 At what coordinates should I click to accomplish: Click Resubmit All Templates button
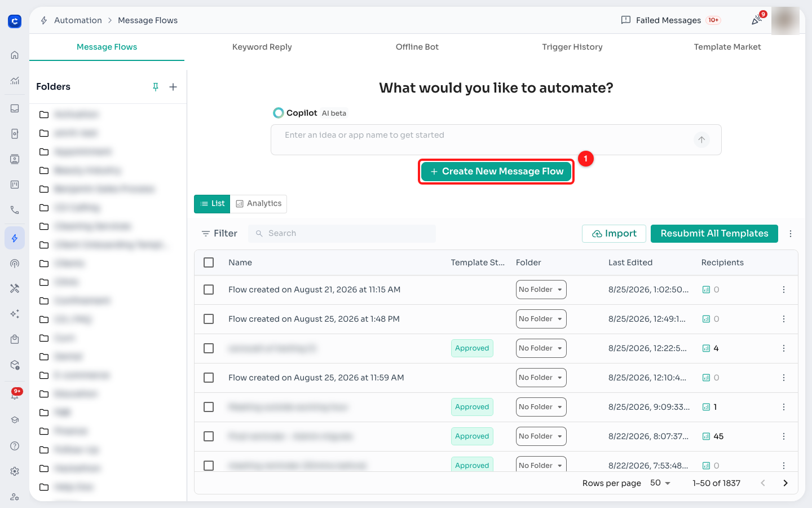[x=714, y=234]
